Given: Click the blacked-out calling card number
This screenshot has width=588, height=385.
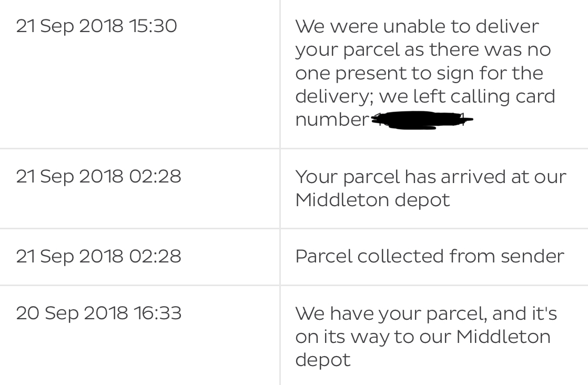Looking at the screenshot, I should pos(422,120).
